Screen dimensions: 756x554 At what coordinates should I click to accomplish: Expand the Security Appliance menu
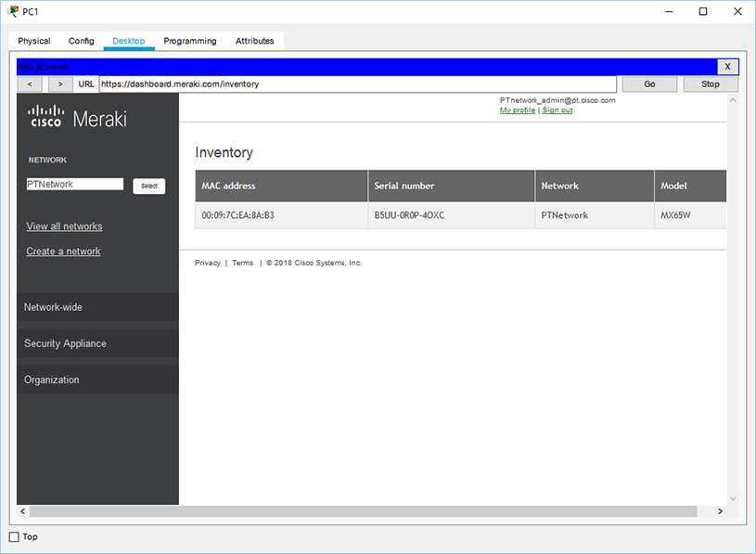[97, 343]
